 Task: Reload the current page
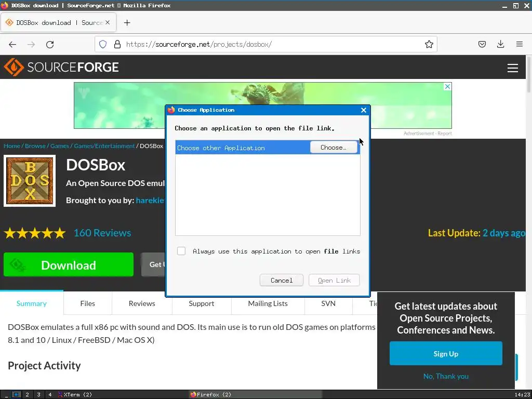[50, 45]
